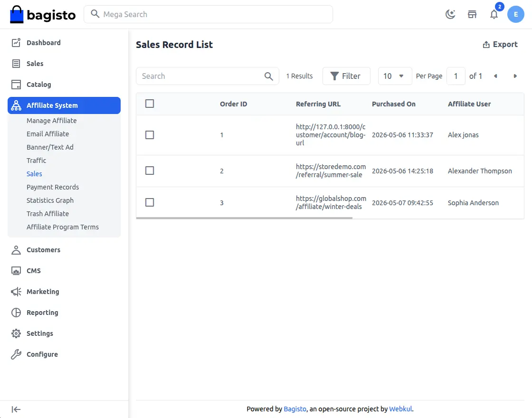Check the box for order 1

coord(150,135)
